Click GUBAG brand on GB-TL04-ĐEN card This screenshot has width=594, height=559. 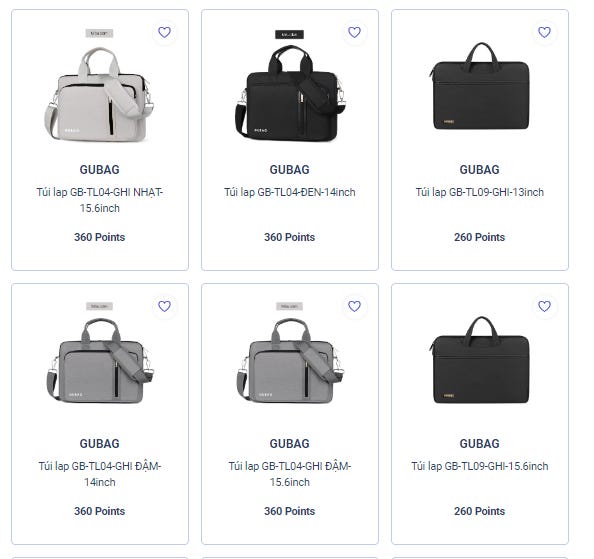coord(290,170)
